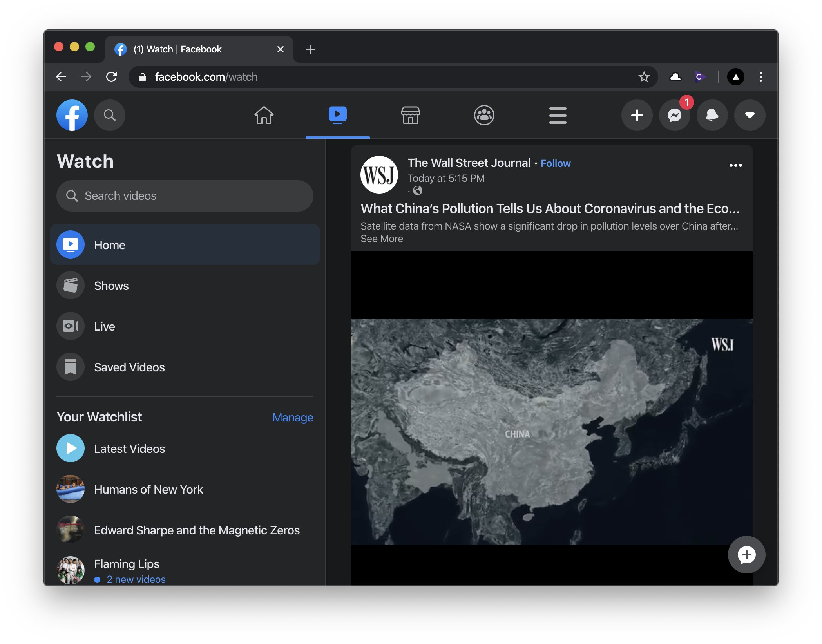Click the Search videos field

coord(185,196)
